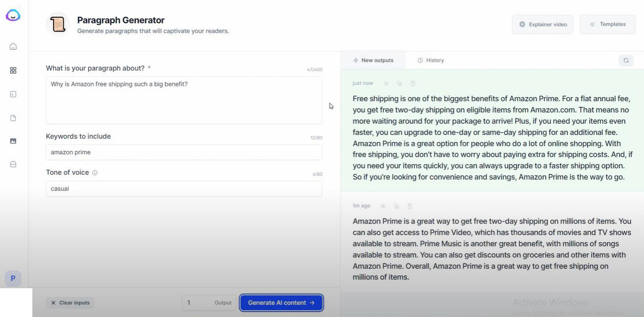
Task: Select the New outputs tab
Action: point(373,60)
